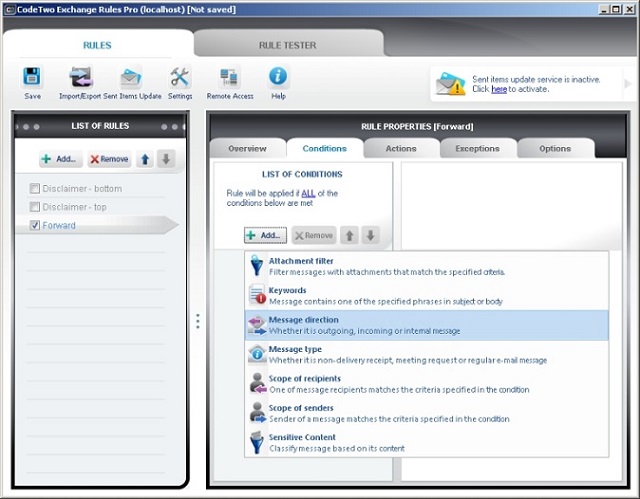Uncheck the Forward rule checkbox
Screen dimensions: 640x499
click(35, 225)
